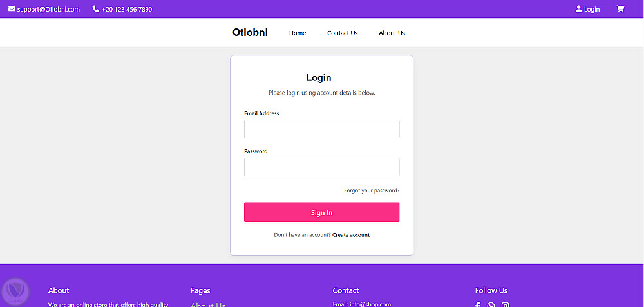Open the Instagram link in footer
Viewport: 644px width, 307px height.
click(506, 305)
